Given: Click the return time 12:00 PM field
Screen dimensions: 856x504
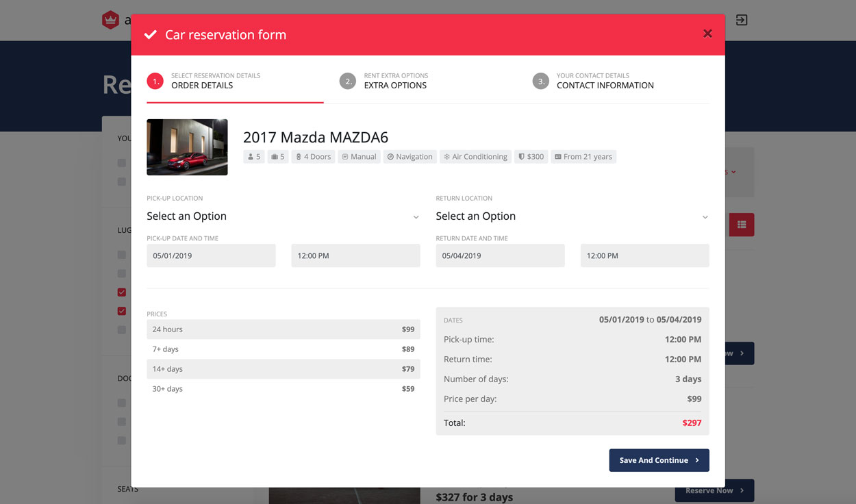Looking at the screenshot, I should 645,255.
